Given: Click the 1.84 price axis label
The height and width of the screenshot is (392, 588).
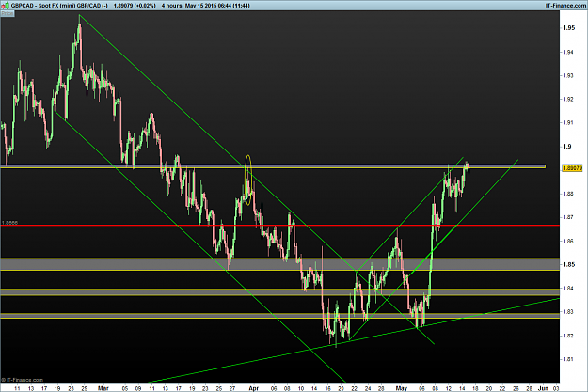Looking at the screenshot, I should pos(568,289).
